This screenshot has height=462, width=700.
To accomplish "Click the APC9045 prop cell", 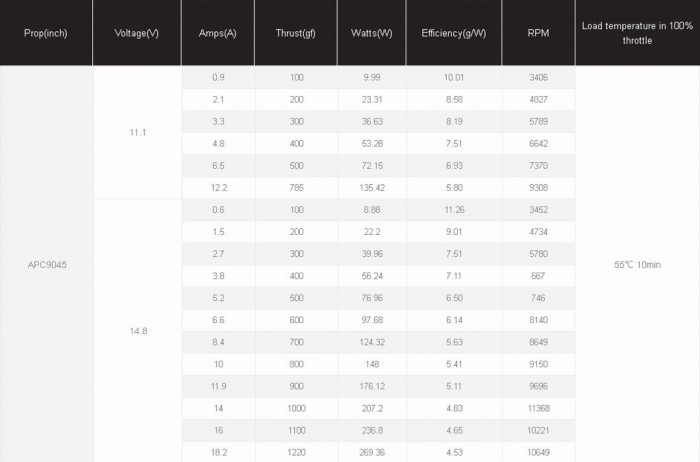I will [47, 265].
